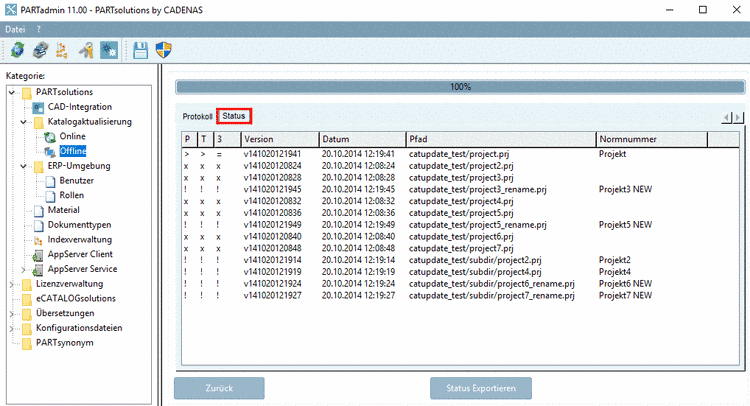Click version v141020120824
750x406 pixels.
click(x=272, y=166)
